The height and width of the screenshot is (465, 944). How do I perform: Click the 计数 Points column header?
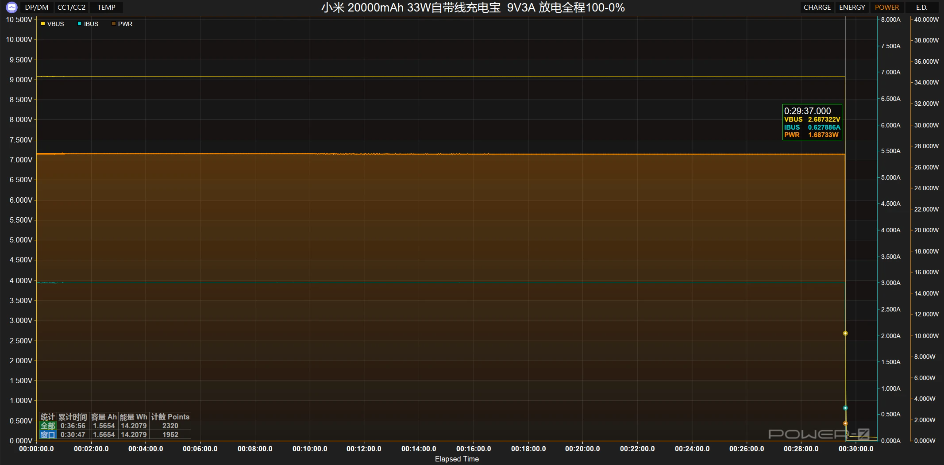coord(170,417)
